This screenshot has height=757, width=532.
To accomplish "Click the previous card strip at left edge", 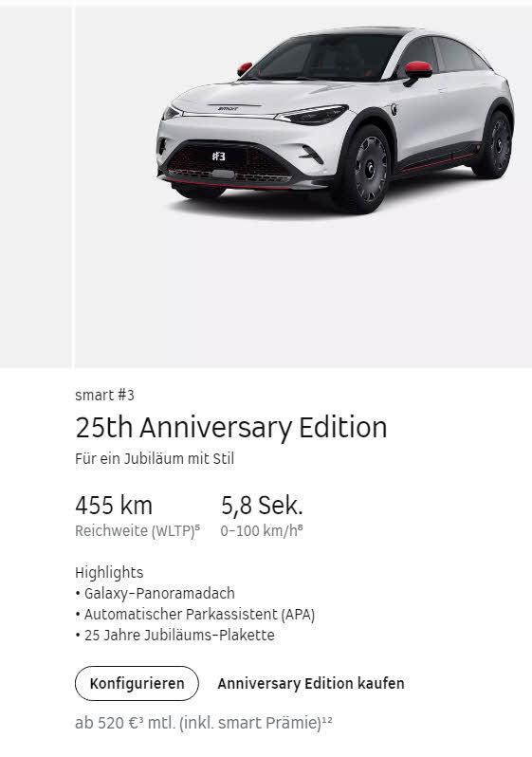I will coord(36,187).
